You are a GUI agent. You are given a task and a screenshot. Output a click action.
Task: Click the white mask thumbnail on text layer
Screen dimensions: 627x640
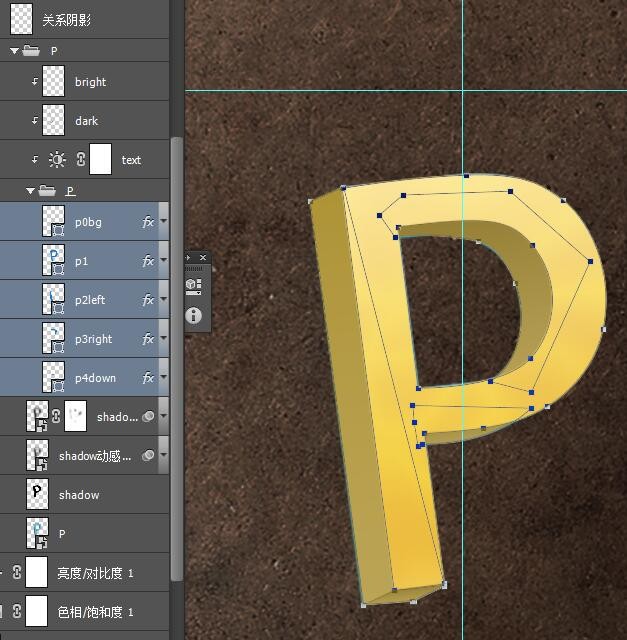click(100, 160)
